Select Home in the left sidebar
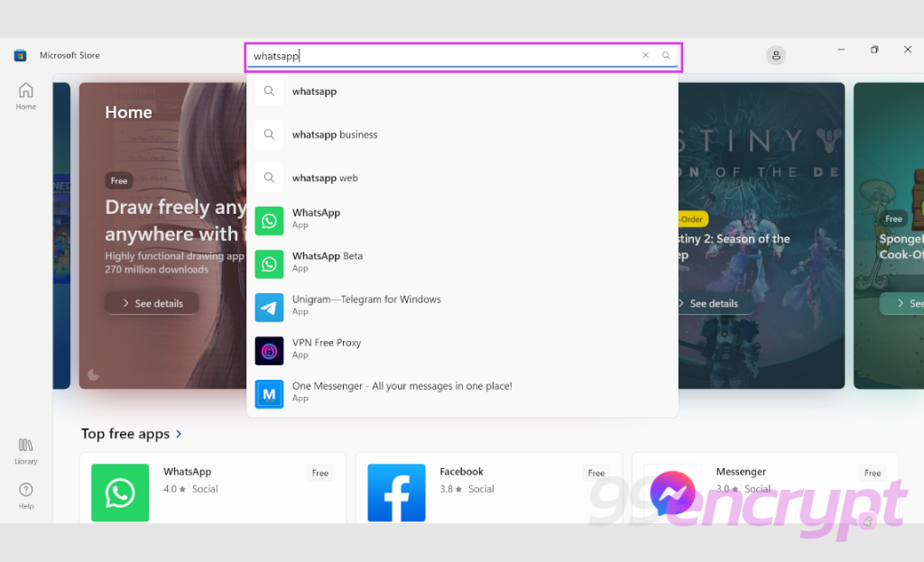The image size is (924, 562). coord(25,95)
